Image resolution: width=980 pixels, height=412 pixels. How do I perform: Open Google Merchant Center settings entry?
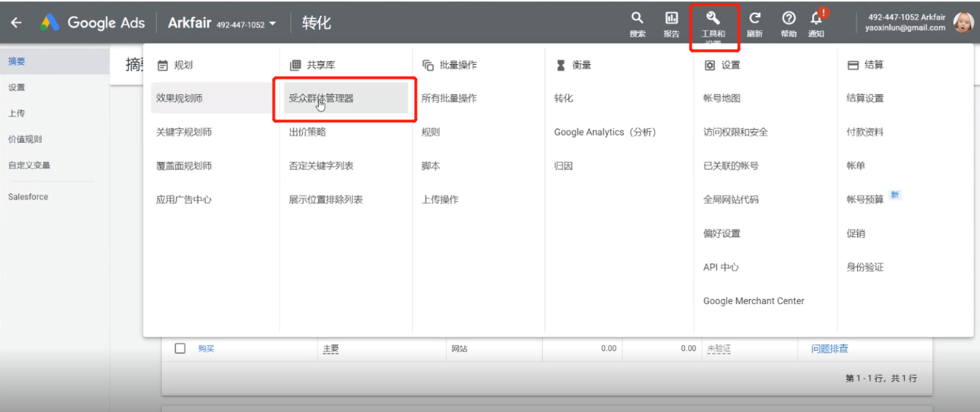click(x=753, y=300)
